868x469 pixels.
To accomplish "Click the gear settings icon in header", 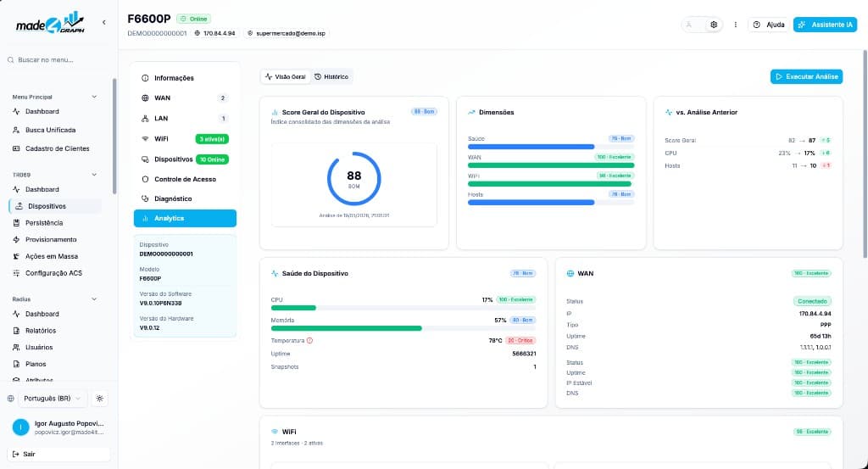I will [714, 25].
